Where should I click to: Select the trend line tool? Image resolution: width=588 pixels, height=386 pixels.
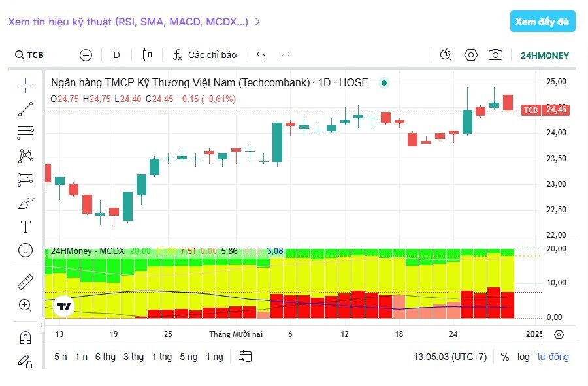25,109
